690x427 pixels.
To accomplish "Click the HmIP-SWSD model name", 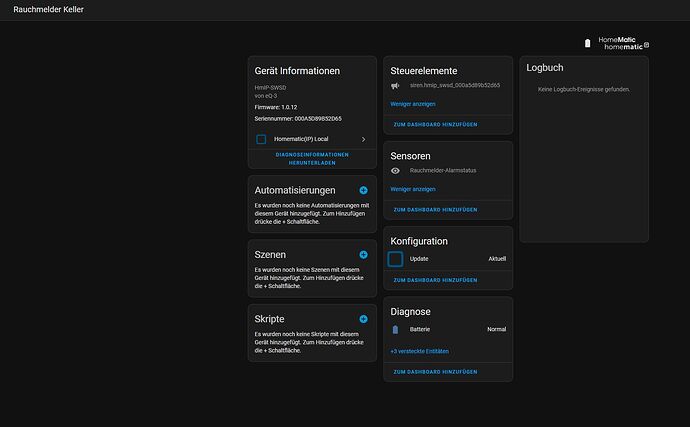I will click(x=270, y=88).
